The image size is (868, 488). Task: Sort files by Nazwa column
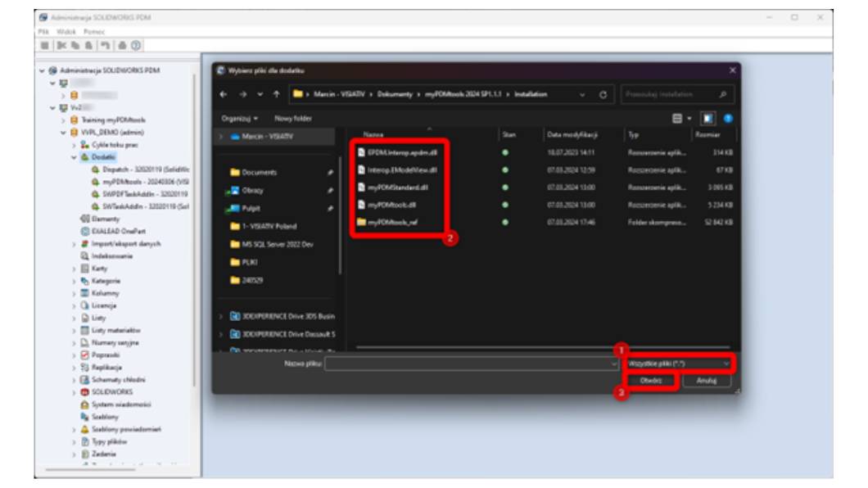(x=373, y=134)
